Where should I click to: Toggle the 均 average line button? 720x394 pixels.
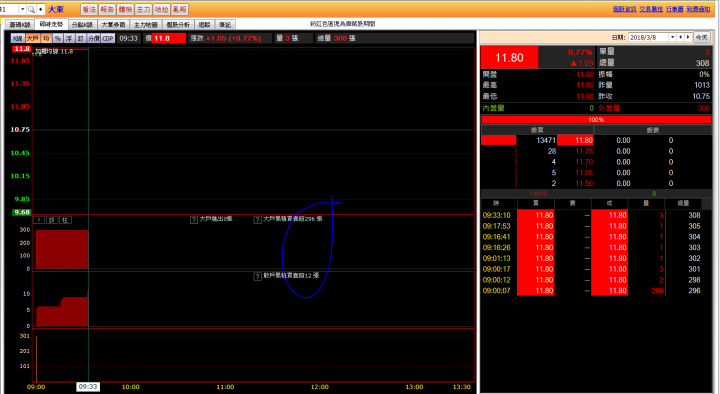click(46, 38)
